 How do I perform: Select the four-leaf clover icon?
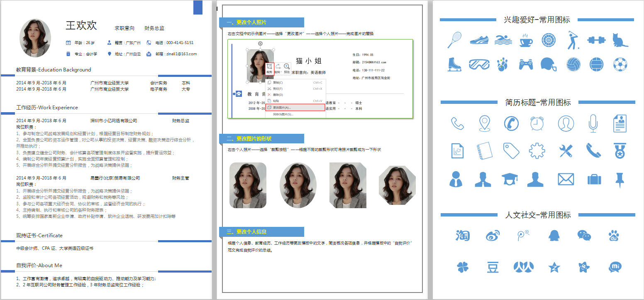coord(462,267)
